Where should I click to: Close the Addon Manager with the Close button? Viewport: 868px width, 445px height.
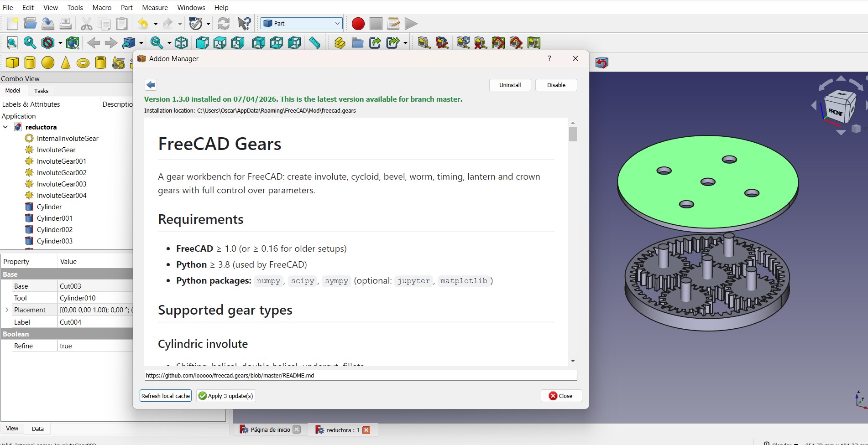pyautogui.click(x=561, y=396)
